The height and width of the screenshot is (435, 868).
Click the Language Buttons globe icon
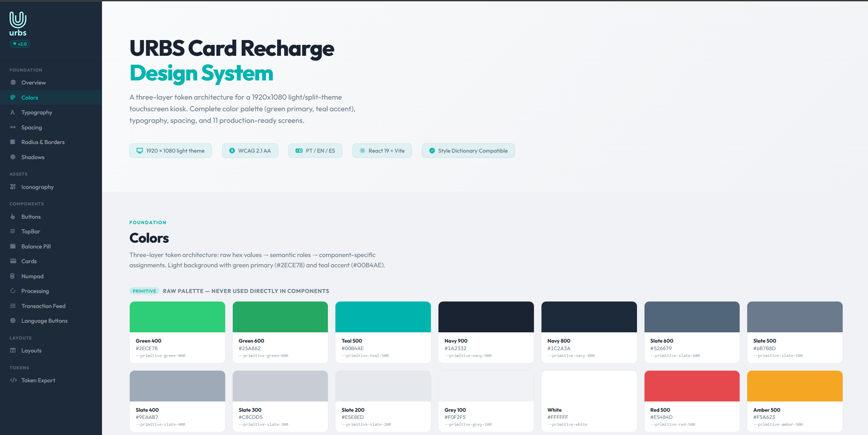click(13, 321)
